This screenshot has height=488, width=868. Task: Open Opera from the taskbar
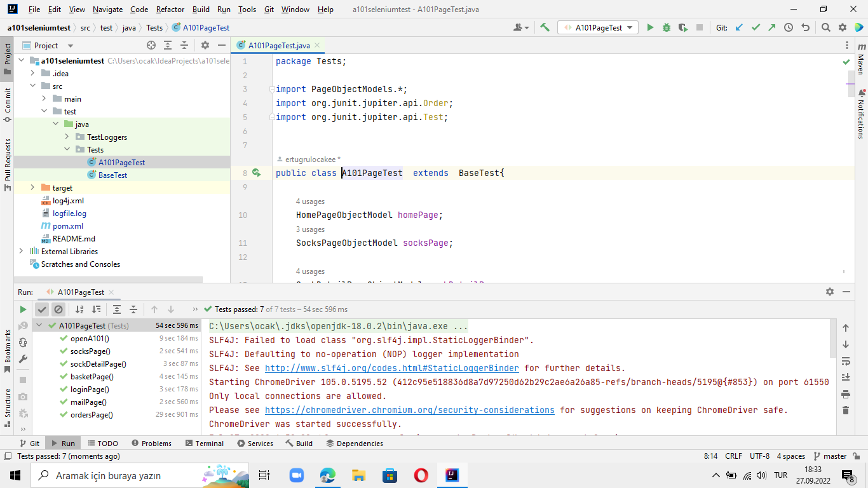click(x=421, y=475)
